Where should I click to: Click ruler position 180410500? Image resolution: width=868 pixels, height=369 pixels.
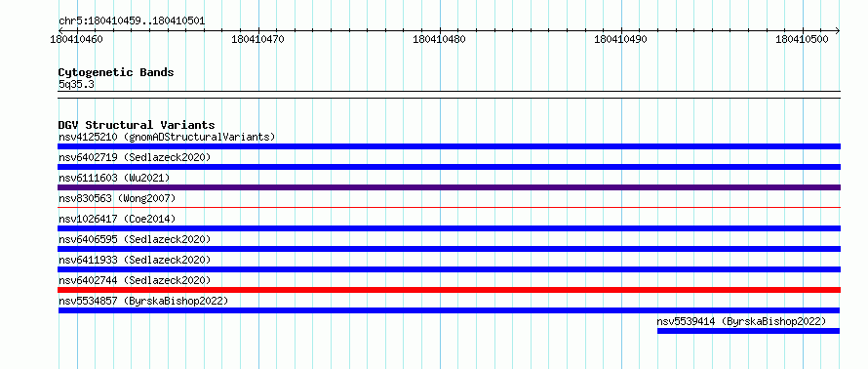(802, 39)
